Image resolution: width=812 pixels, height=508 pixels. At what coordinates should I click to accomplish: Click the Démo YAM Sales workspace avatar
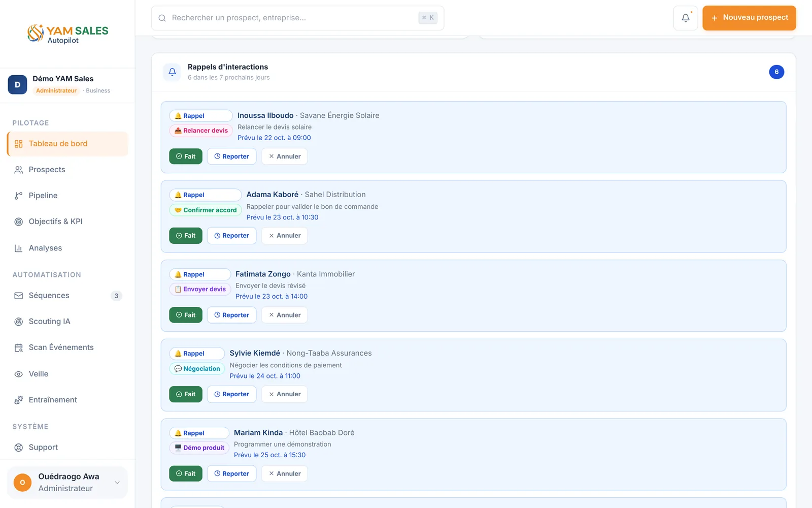tap(17, 85)
